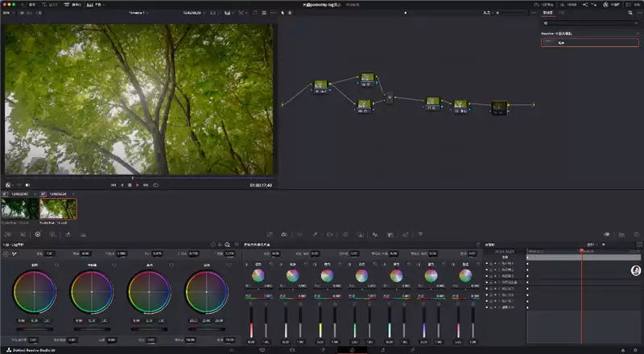Click the red play button under viewer

pos(137,185)
